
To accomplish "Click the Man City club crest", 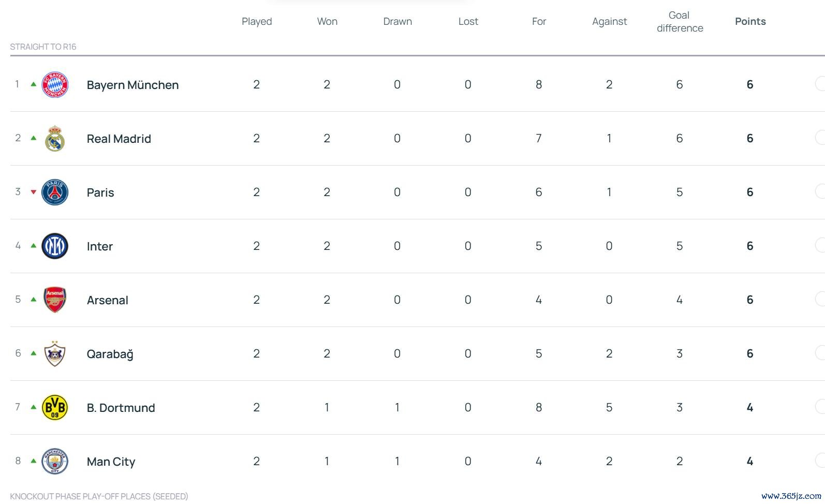I will tap(55, 461).
